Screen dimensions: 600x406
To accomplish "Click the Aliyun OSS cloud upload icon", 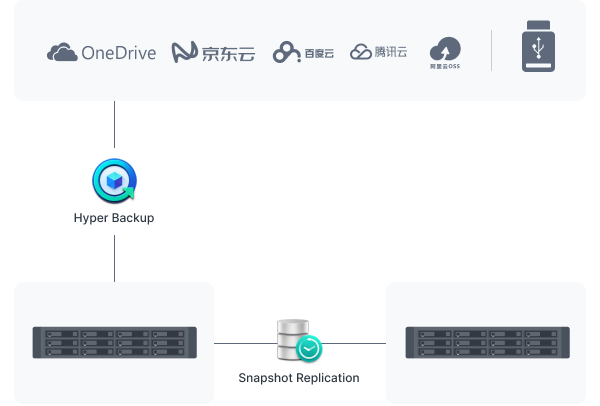I will 445,49.
